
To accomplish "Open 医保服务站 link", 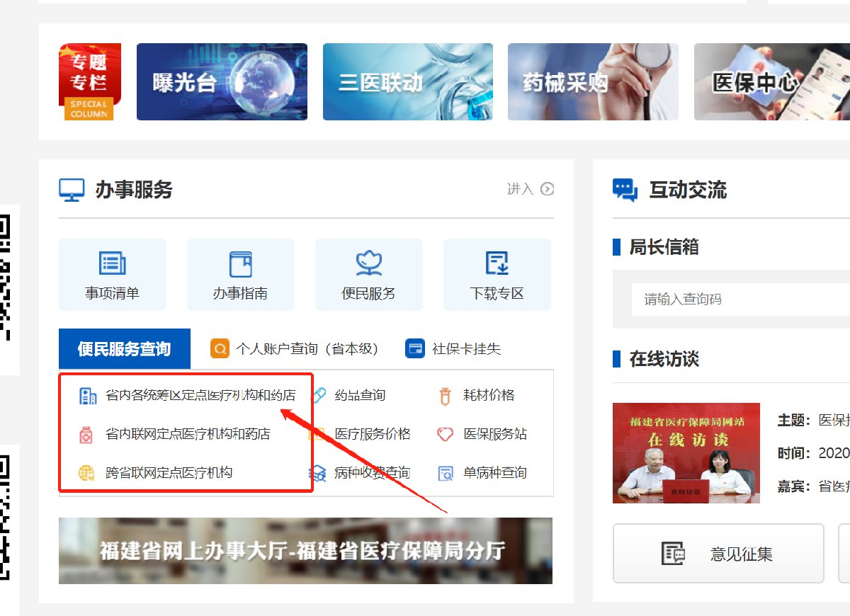I will pos(495,433).
